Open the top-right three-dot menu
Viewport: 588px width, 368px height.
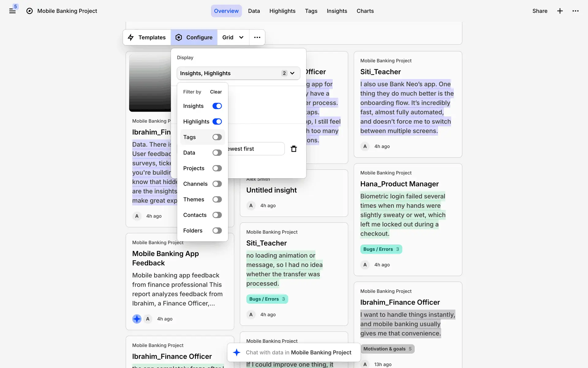coord(575,11)
